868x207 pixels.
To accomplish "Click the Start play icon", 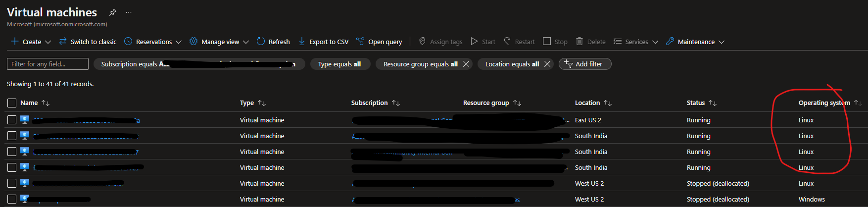I will 474,42.
